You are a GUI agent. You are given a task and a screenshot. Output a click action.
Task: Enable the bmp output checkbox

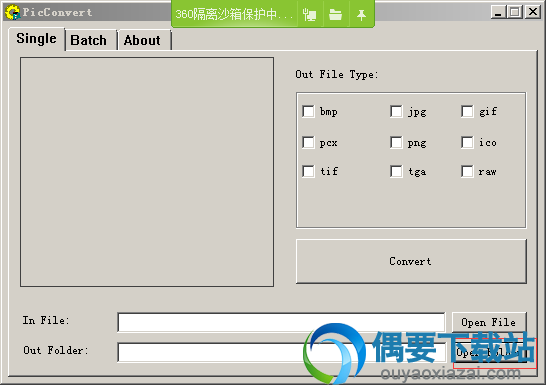click(x=308, y=112)
